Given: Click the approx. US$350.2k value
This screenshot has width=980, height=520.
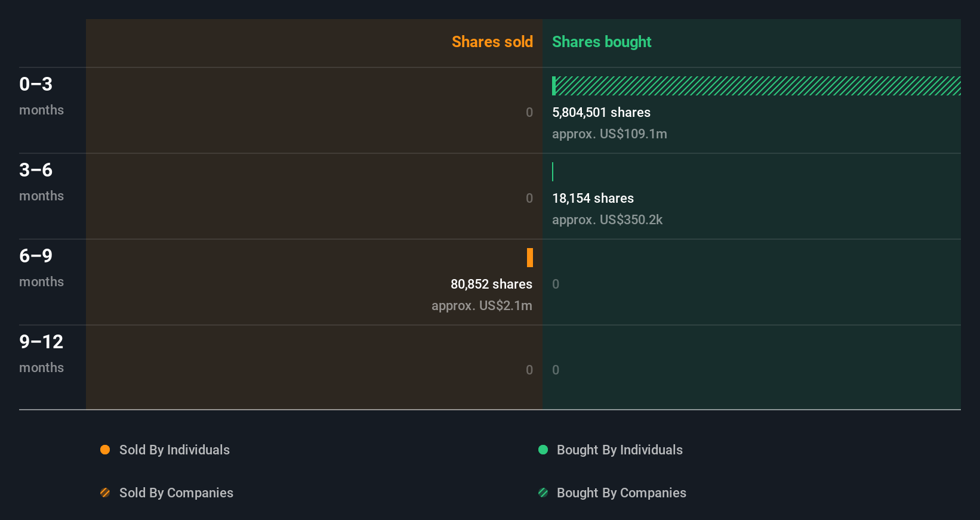Looking at the screenshot, I should (x=607, y=219).
